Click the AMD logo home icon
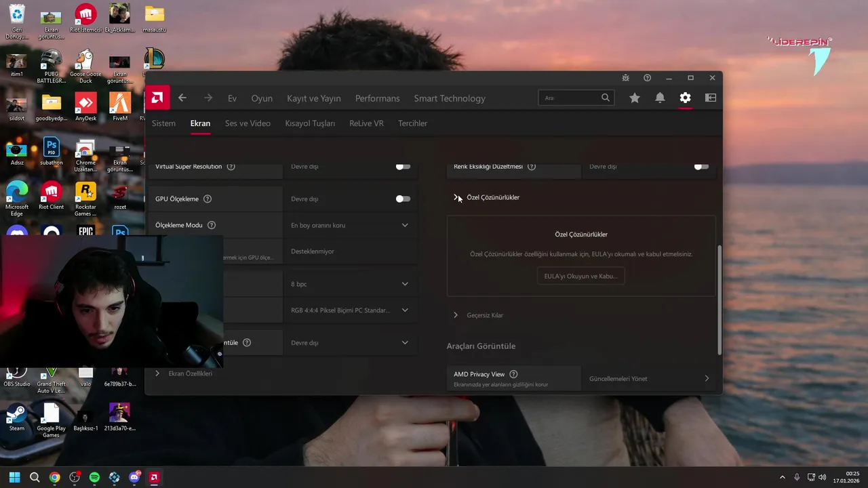 157,98
